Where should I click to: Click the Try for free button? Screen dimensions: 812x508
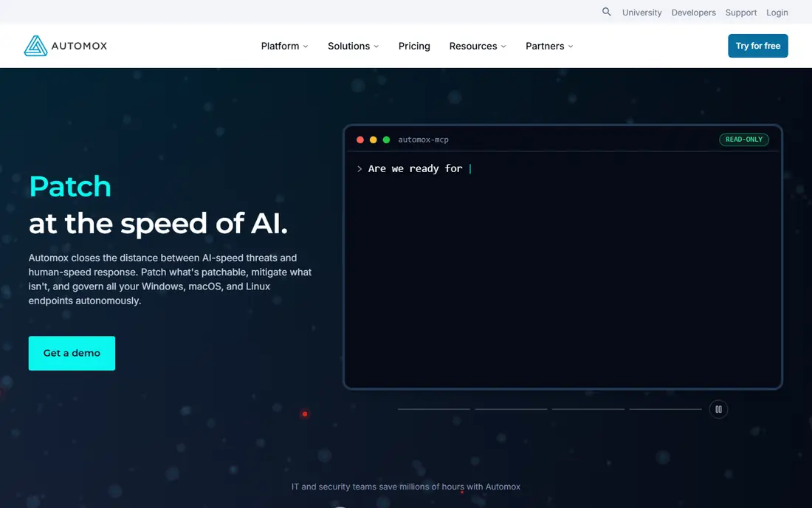[x=757, y=46]
